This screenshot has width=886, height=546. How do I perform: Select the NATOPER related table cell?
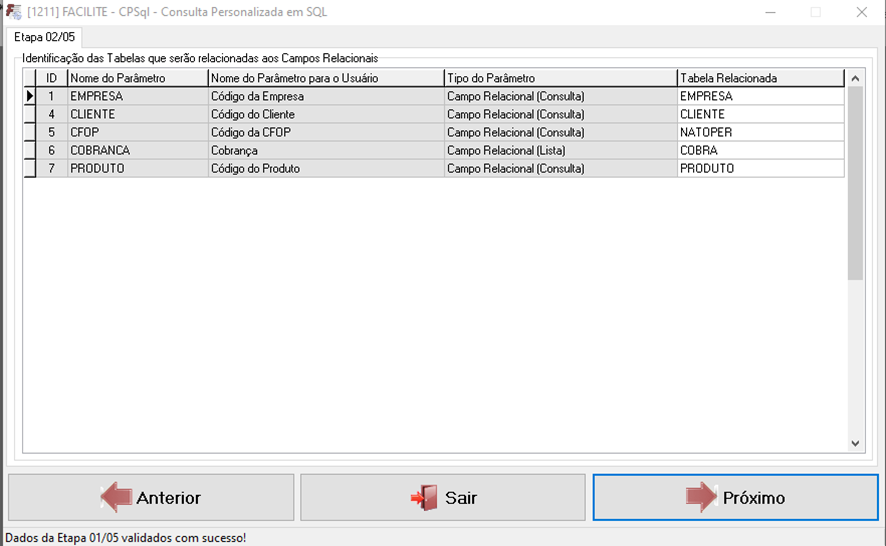tap(760, 132)
